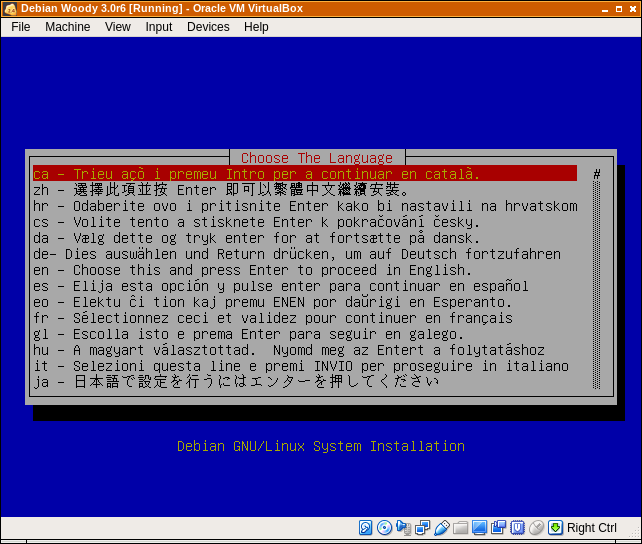This screenshot has height=544, width=642.
Task: Select the 'zh' Chinese language row
Action: click(x=305, y=190)
